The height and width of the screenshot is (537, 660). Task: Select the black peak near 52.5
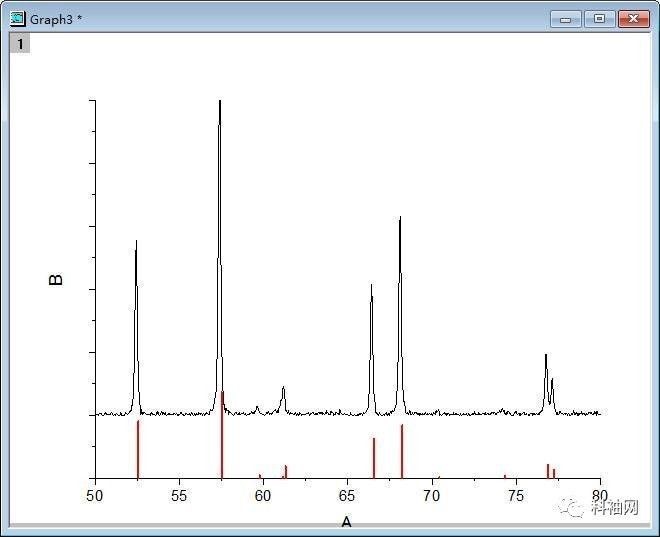click(x=136, y=328)
